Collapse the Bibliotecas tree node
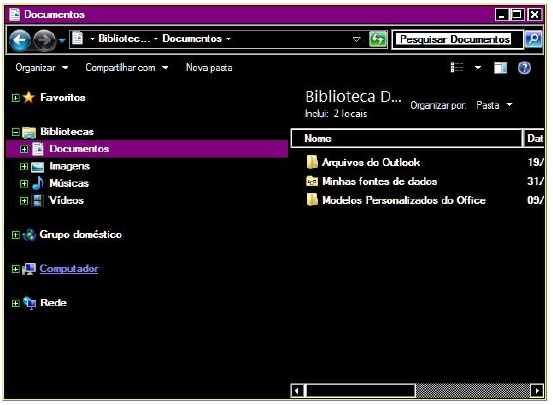 point(16,132)
